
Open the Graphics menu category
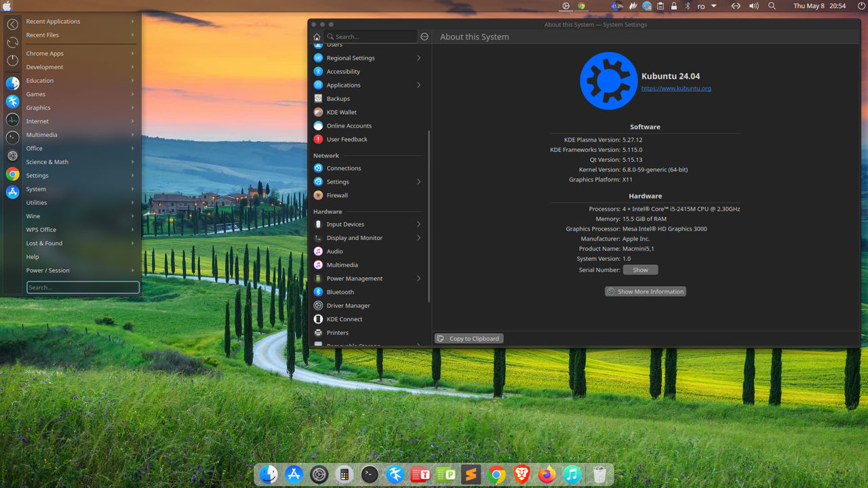coord(81,108)
